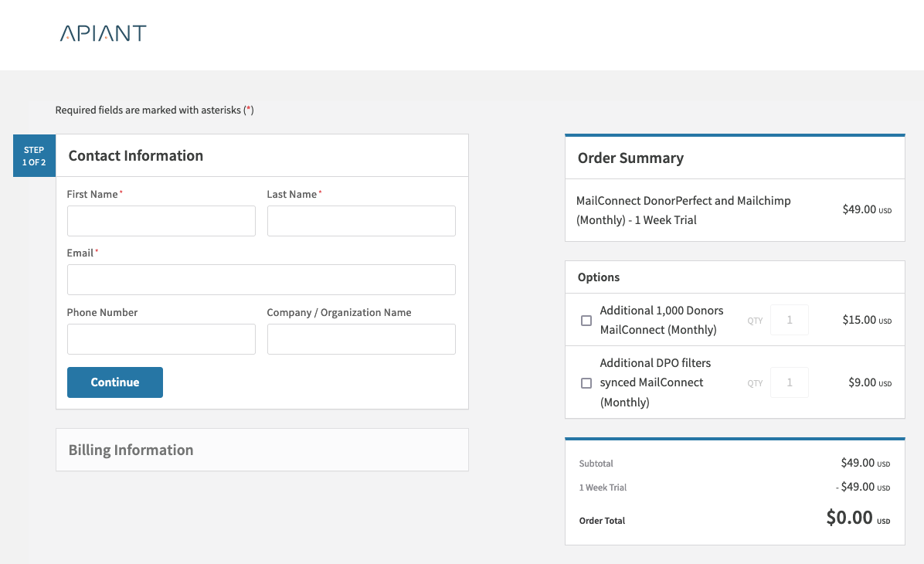
Task: Click the APIANT logo
Action: (x=103, y=33)
